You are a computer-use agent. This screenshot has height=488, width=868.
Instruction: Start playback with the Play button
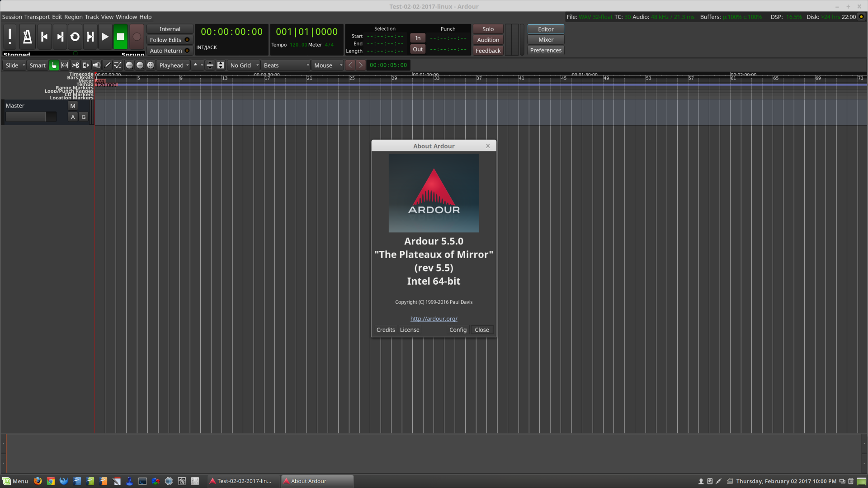pyautogui.click(x=105, y=37)
